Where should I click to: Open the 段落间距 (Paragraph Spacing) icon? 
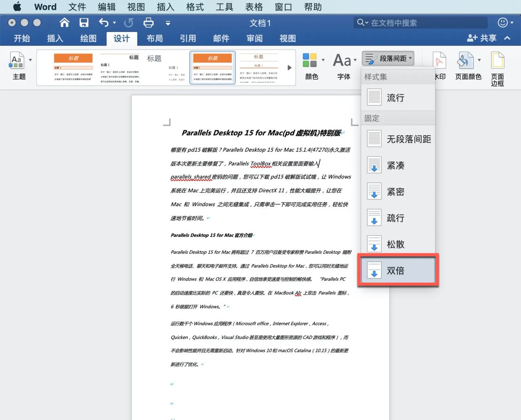coord(387,58)
